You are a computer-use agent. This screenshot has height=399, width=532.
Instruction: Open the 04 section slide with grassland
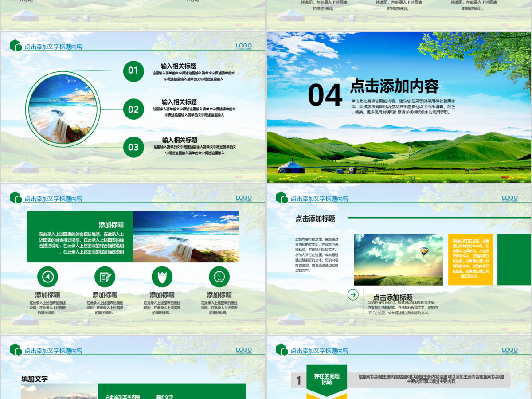399,107
